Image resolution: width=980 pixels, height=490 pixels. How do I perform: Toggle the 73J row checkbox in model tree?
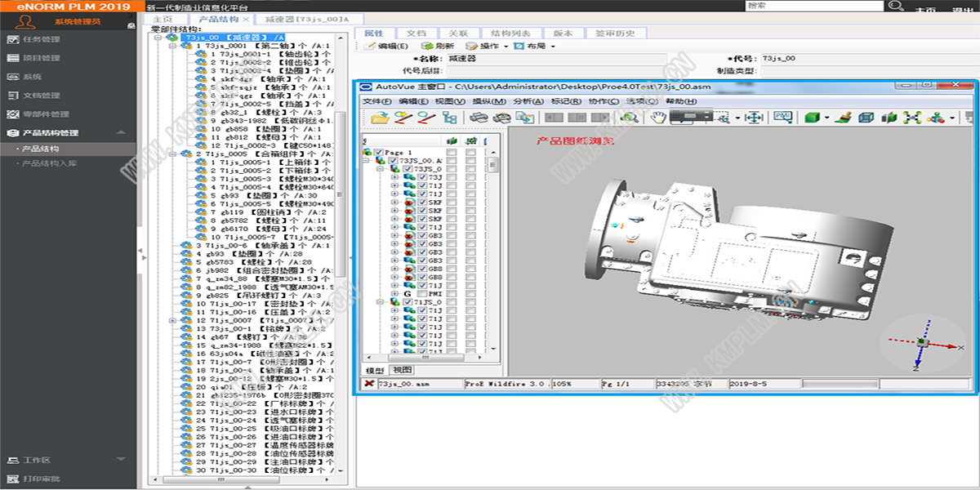click(x=421, y=178)
